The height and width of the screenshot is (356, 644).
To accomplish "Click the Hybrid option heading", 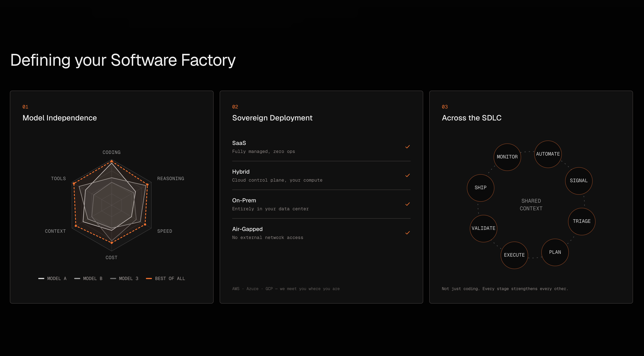I will click(241, 172).
